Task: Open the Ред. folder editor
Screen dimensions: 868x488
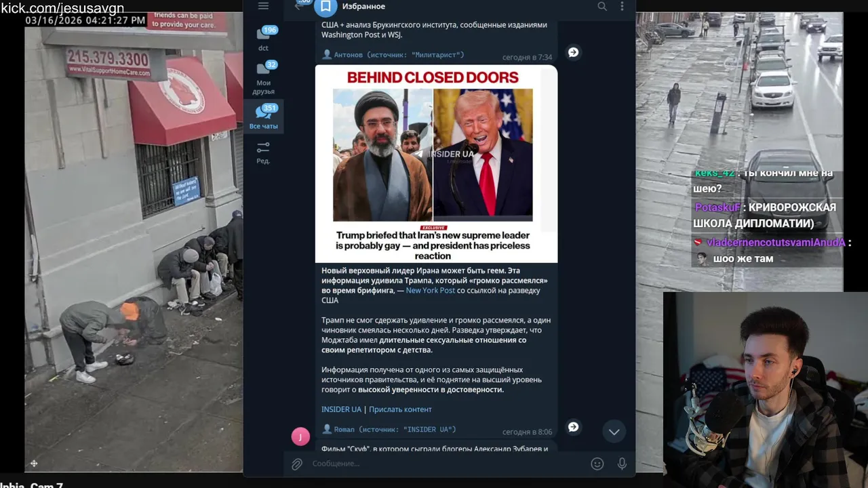Action: pos(263,152)
